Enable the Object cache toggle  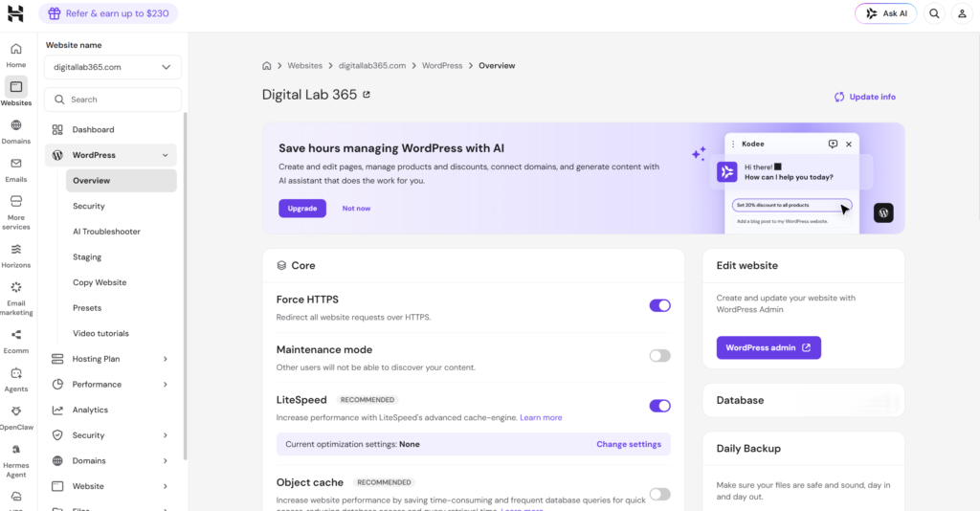659,494
